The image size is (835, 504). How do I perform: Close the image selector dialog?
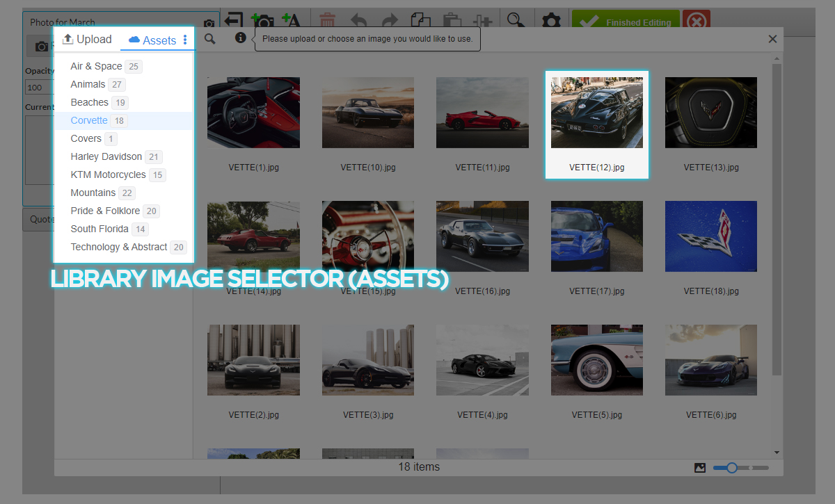[772, 39]
